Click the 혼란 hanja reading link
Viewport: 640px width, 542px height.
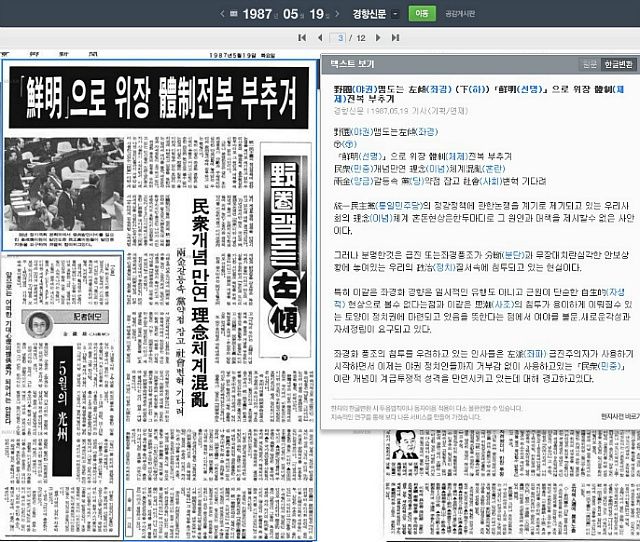(493, 169)
